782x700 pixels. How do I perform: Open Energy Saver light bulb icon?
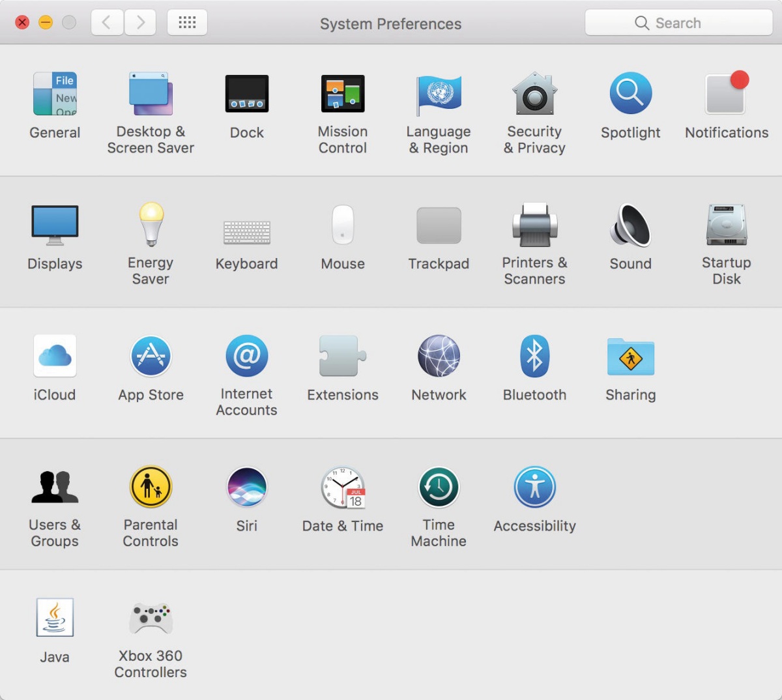(151, 224)
